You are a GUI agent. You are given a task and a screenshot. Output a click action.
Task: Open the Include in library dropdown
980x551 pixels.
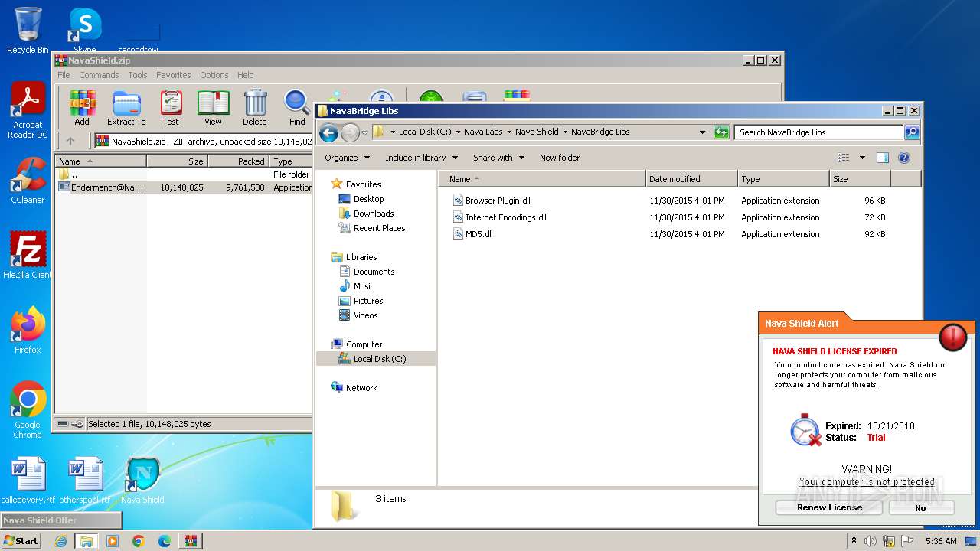click(x=421, y=158)
